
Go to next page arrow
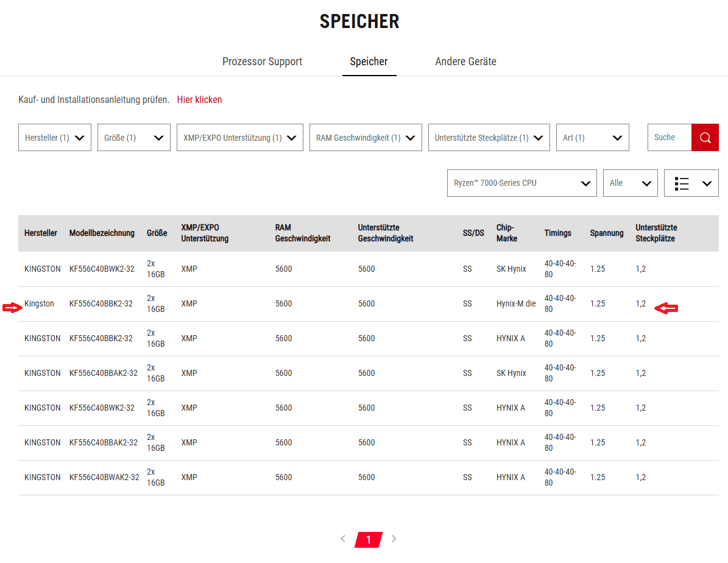tap(394, 539)
